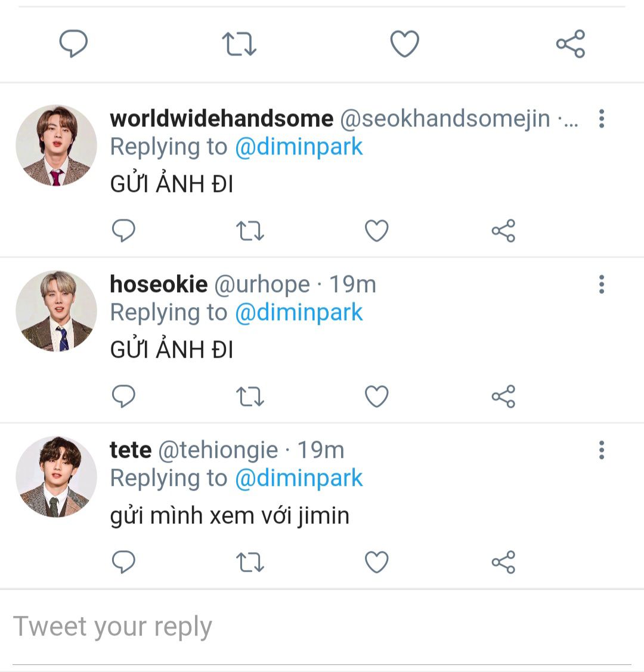Reply to tete's tweet
644x672 pixels.
[x=124, y=562]
